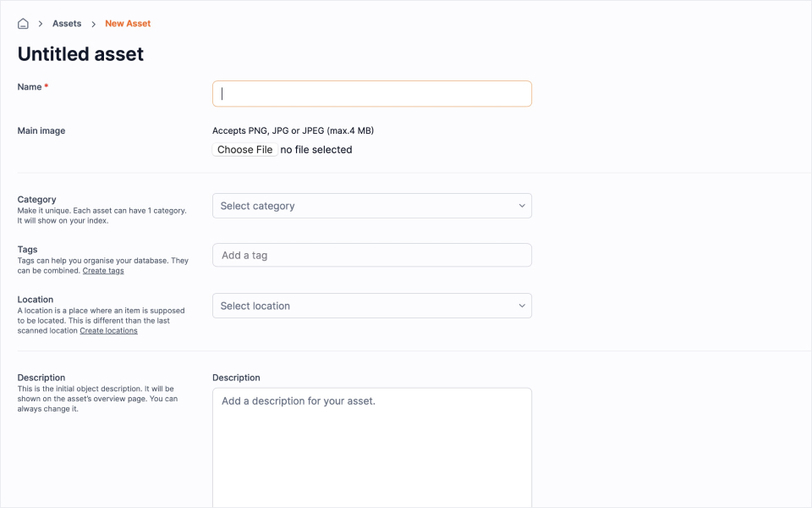Image resolution: width=812 pixels, height=508 pixels.
Task: Focus the Name text field
Action: coord(372,94)
